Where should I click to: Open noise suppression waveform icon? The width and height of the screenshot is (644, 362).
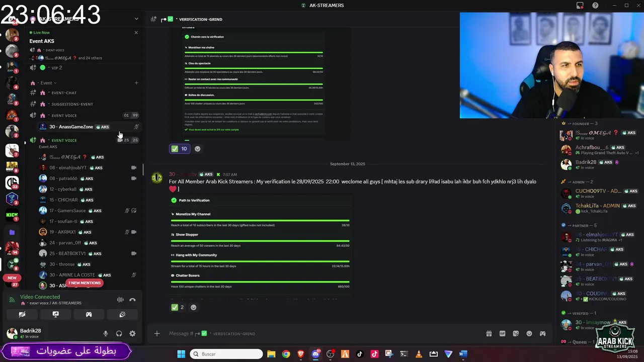tap(120, 300)
